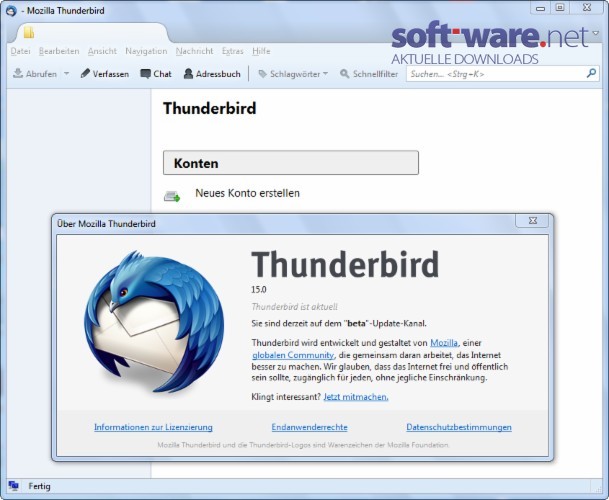Maximize the main Thunderbird window
This screenshot has height=500, width=609.
point(560,7)
